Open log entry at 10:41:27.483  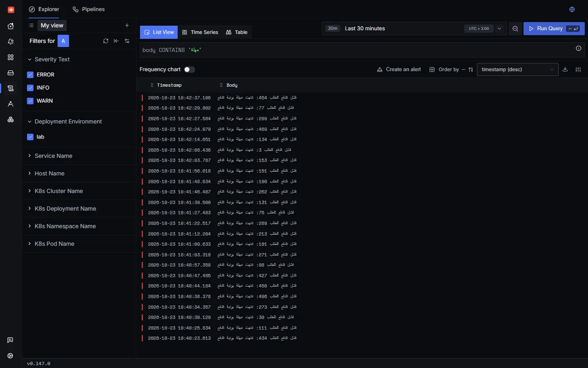(x=362, y=213)
